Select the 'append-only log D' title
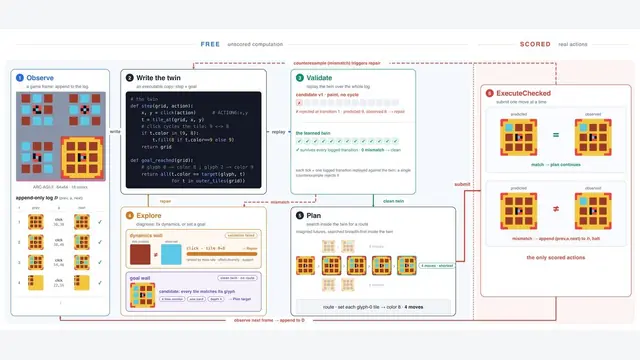 [x=37, y=198]
